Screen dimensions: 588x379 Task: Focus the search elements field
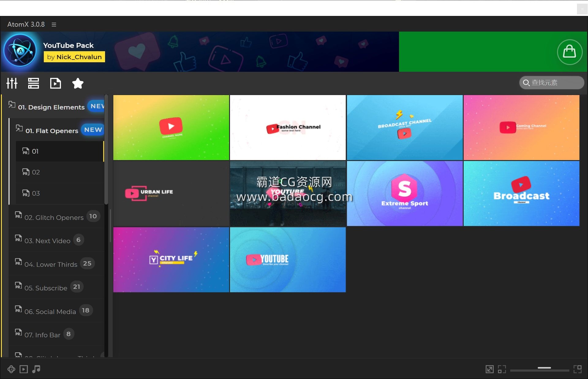[x=552, y=82]
